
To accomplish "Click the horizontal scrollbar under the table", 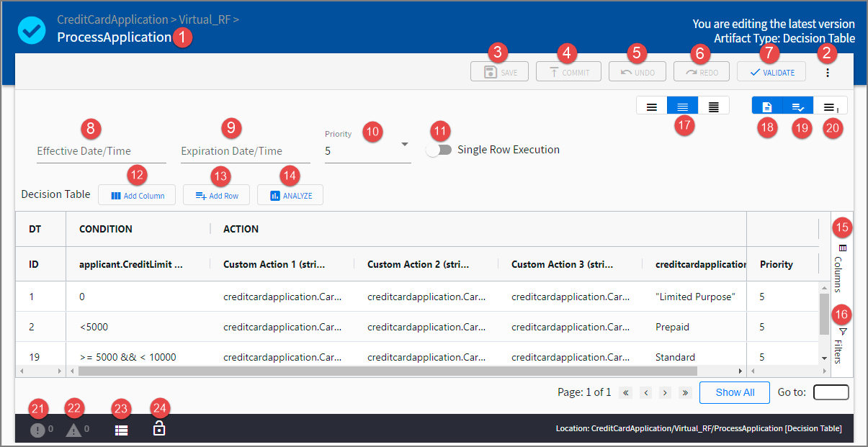I will [388, 371].
